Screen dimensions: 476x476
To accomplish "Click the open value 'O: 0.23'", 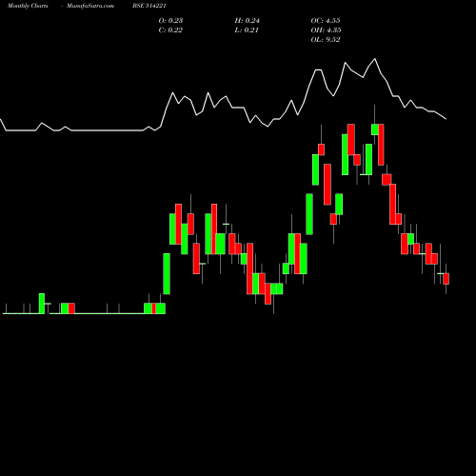I will point(170,21).
